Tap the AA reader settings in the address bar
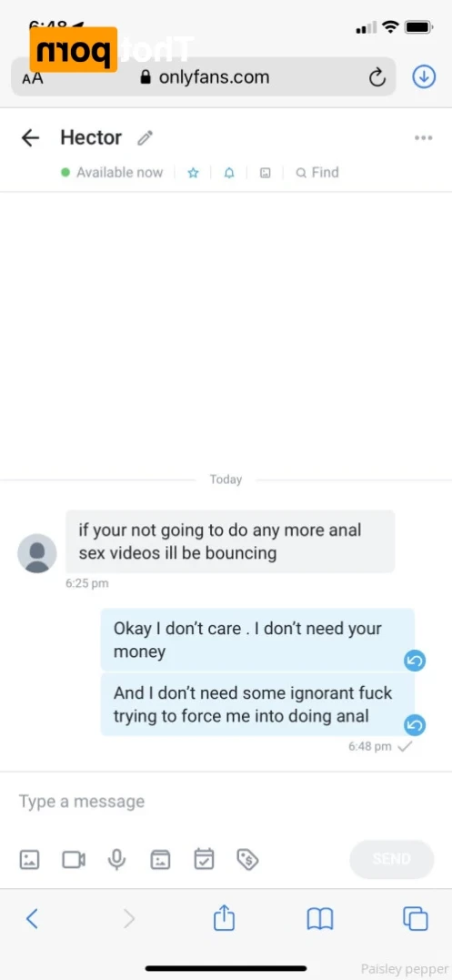452x980 pixels. [x=33, y=79]
